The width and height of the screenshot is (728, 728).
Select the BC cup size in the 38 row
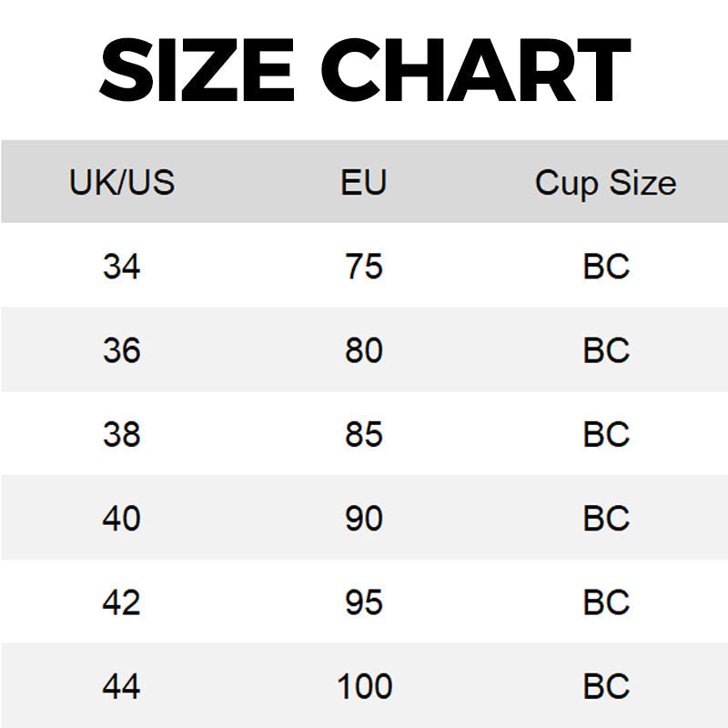point(606,434)
